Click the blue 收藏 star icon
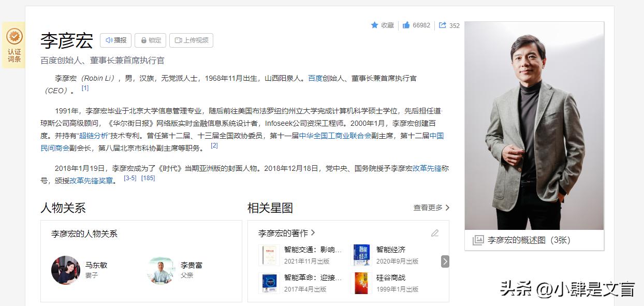Viewport: 644px width, 306px height. 374,25
